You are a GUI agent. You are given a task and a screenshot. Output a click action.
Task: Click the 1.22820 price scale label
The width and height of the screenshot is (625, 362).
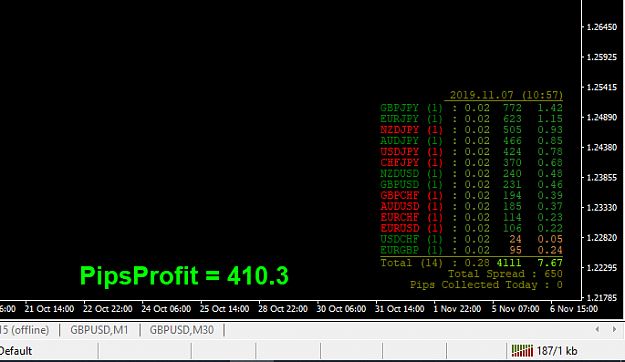coord(602,238)
